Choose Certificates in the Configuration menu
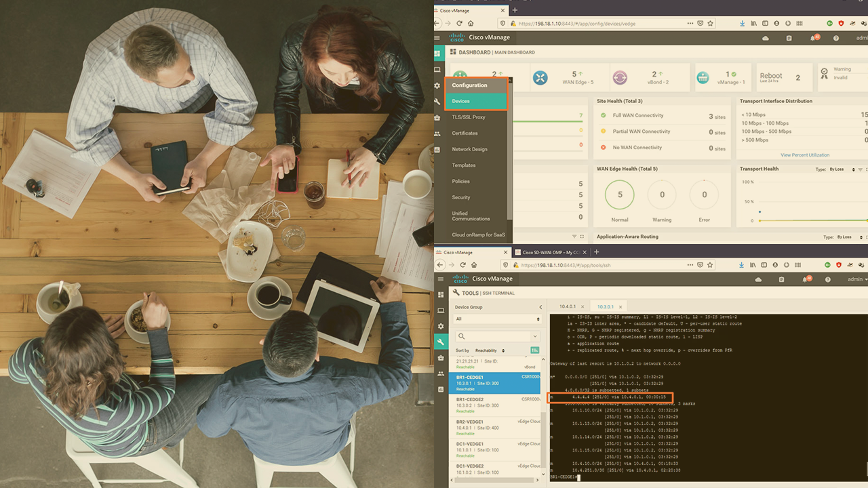868x488 pixels. [x=465, y=133]
